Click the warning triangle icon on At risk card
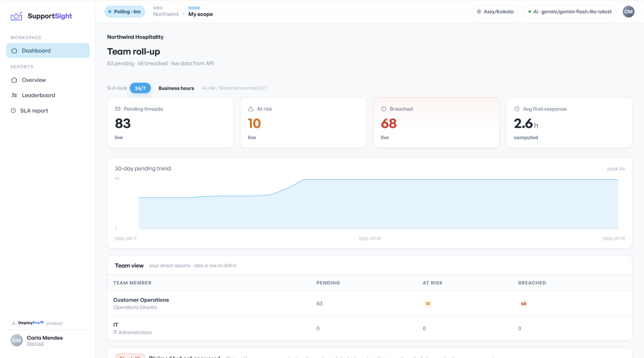Image resolution: width=644 pixels, height=358 pixels. pos(251,109)
